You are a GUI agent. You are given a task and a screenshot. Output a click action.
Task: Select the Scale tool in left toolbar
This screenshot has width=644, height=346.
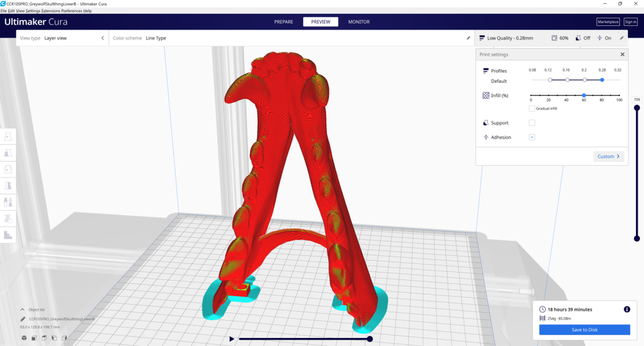click(x=8, y=153)
